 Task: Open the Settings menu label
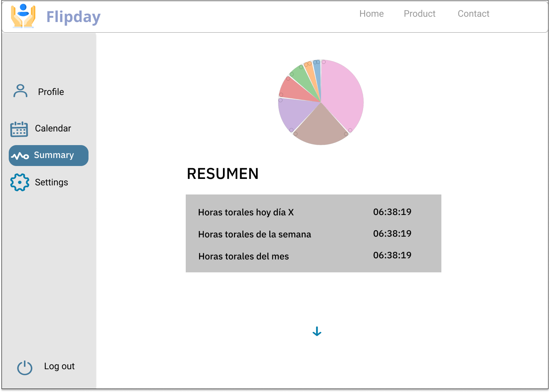[x=51, y=182]
